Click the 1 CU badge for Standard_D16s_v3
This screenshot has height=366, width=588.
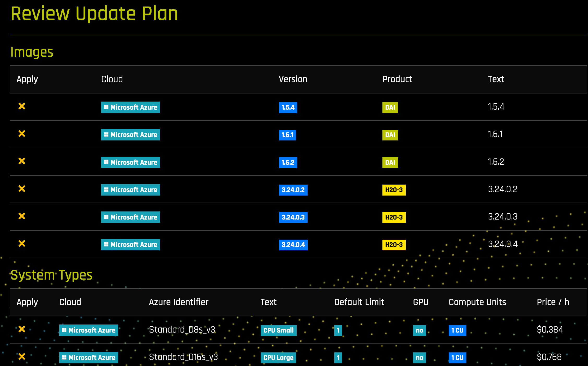click(458, 358)
